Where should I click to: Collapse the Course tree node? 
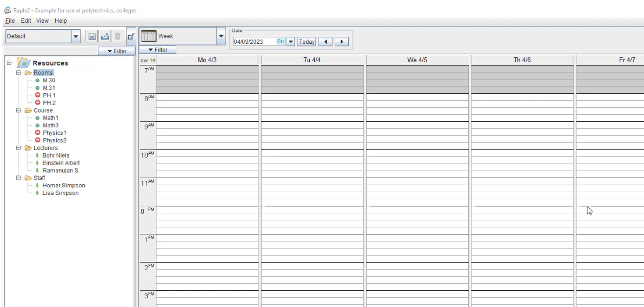18,110
